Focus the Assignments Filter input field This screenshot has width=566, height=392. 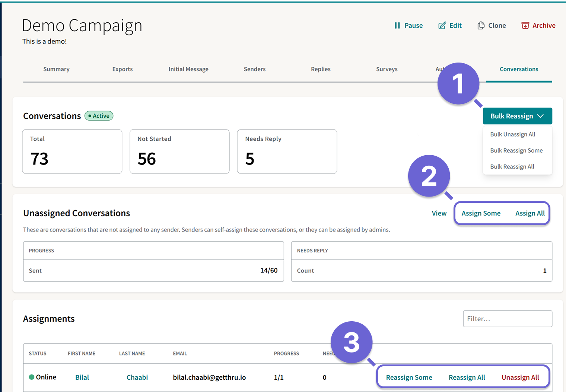(x=508, y=319)
